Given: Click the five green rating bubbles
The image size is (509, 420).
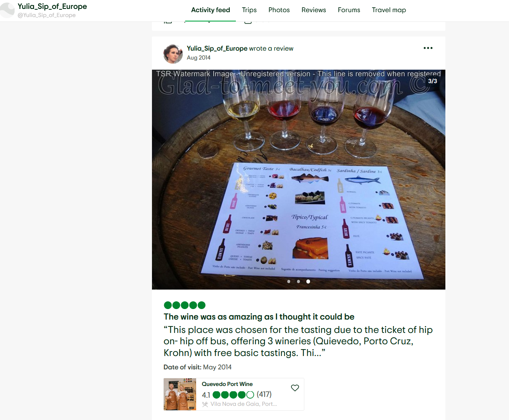Looking at the screenshot, I should [x=185, y=305].
